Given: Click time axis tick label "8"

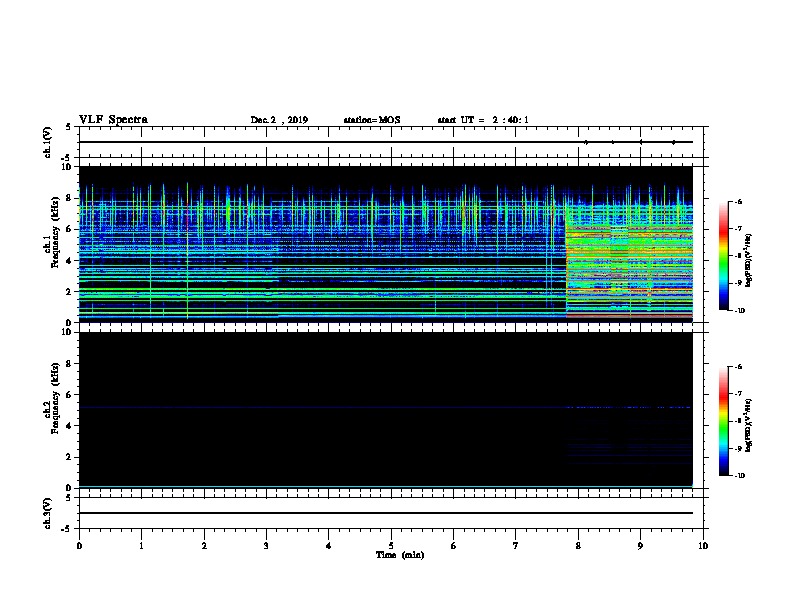Looking at the screenshot, I should pyautogui.click(x=578, y=546).
